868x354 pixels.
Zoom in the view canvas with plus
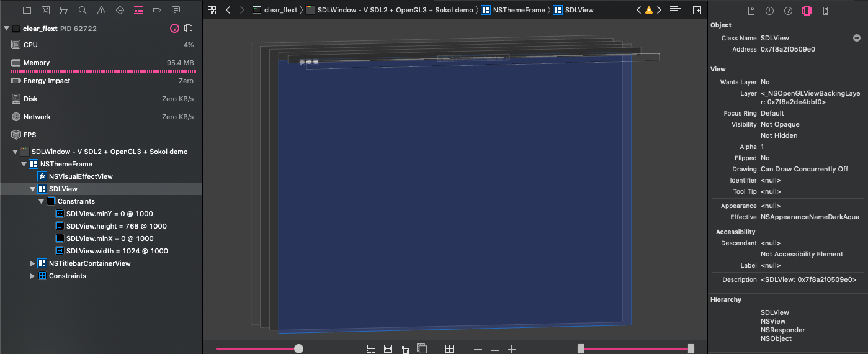coord(511,349)
